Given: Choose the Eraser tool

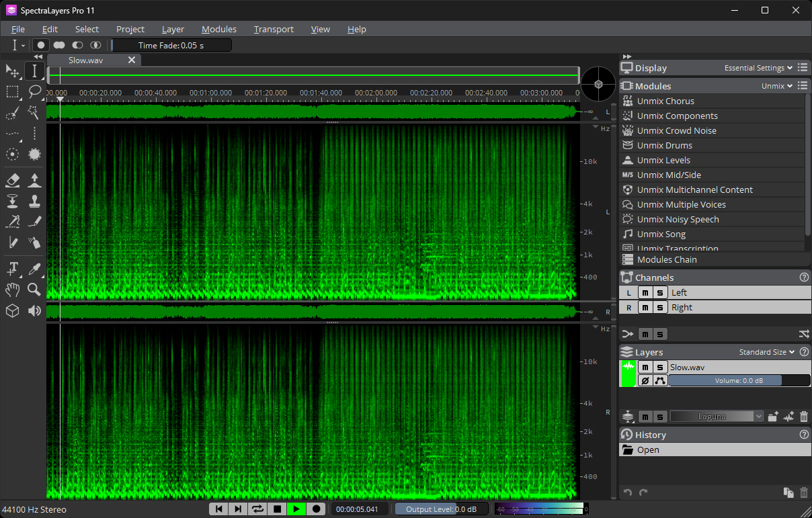Looking at the screenshot, I should (x=12, y=180).
